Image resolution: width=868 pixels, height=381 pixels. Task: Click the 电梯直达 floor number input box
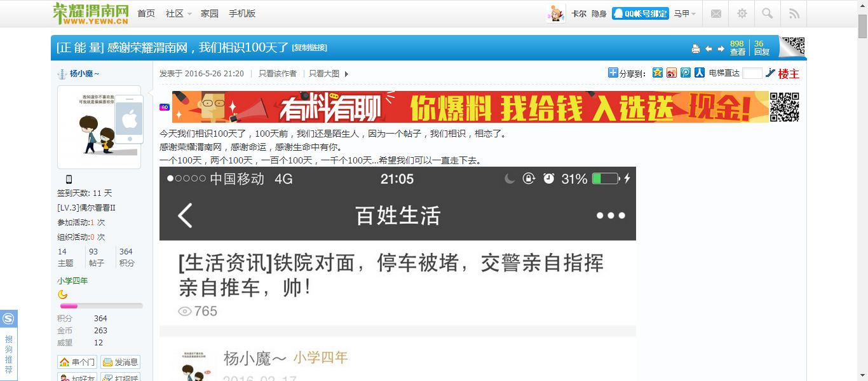(752, 73)
